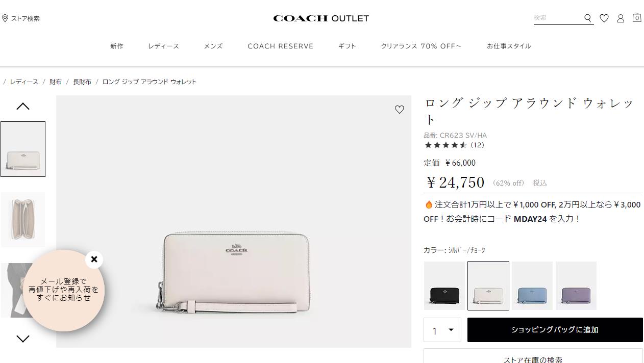Open the quantity dropdown

442,330
